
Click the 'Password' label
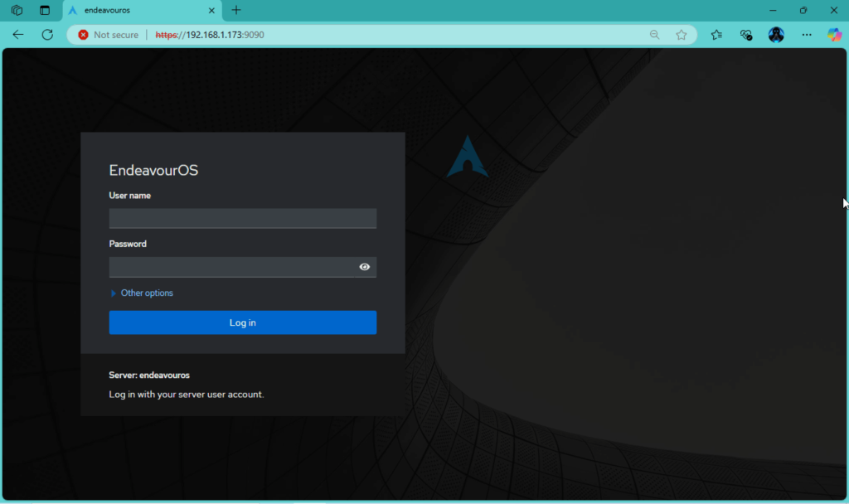click(x=128, y=245)
